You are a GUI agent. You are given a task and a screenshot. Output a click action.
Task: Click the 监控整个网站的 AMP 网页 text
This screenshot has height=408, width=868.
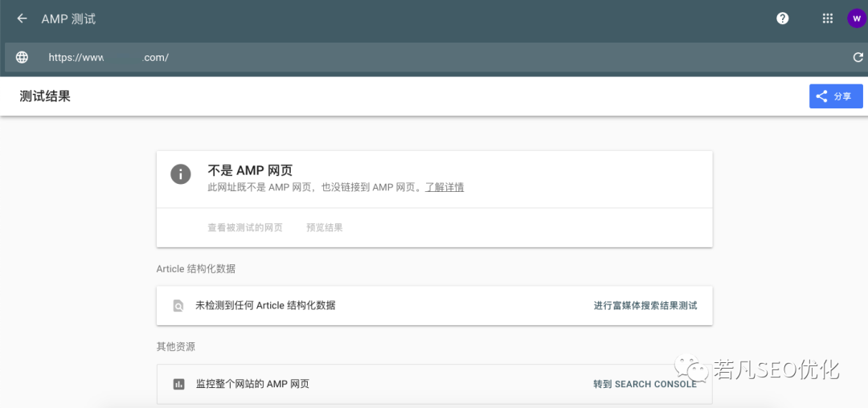pyautogui.click(x=252, y=384)
